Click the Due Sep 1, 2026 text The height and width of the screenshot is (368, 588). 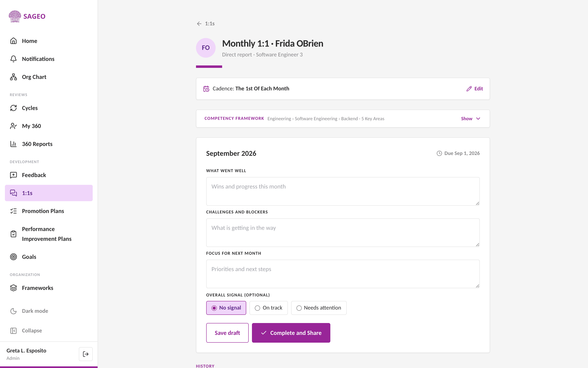(x=462, y=153)
